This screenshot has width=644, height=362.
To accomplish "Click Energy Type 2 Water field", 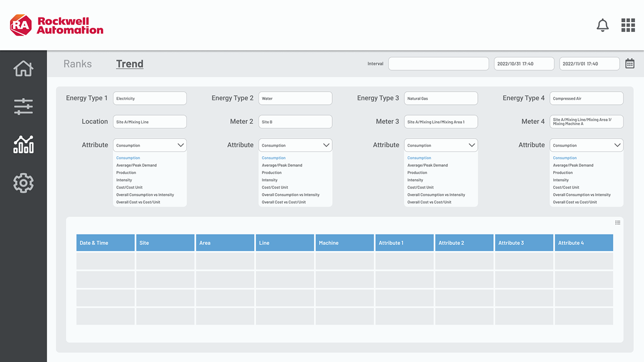I will point(295,98).
